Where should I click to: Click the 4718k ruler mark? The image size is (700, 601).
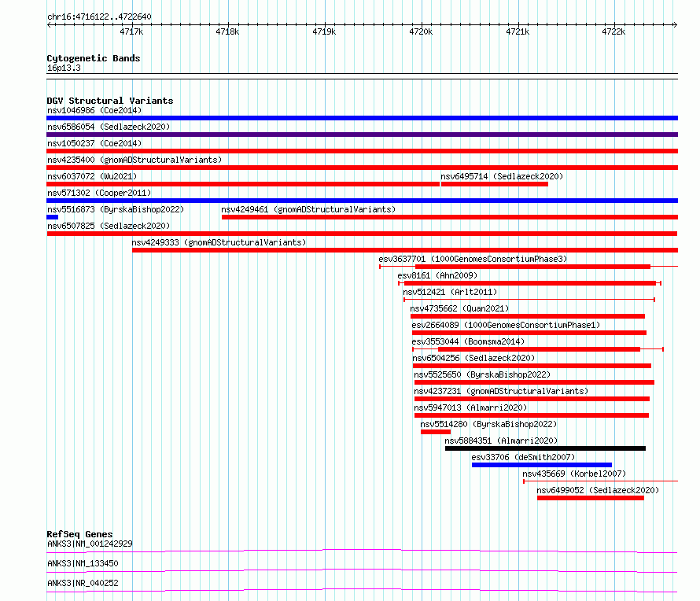coord(227,31)
